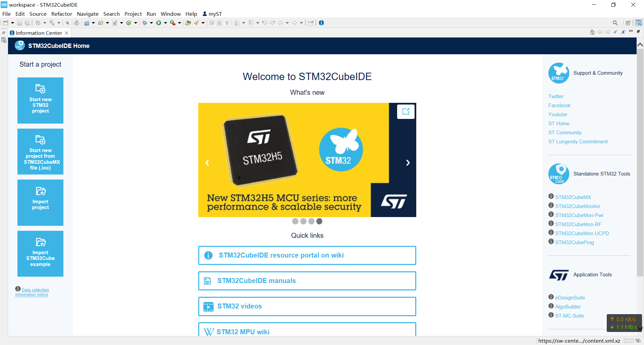Select the first carousel dot

[295, 221]
